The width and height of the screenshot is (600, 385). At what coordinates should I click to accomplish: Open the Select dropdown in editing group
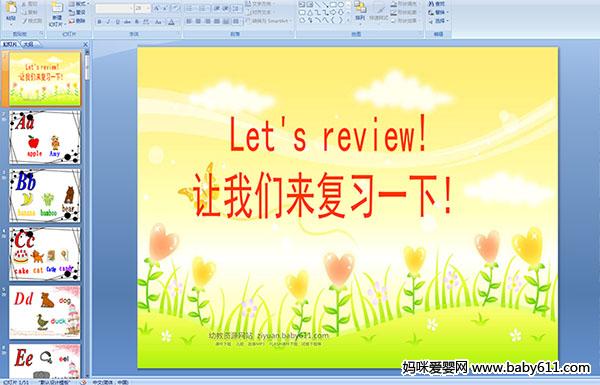click(439, 21)
